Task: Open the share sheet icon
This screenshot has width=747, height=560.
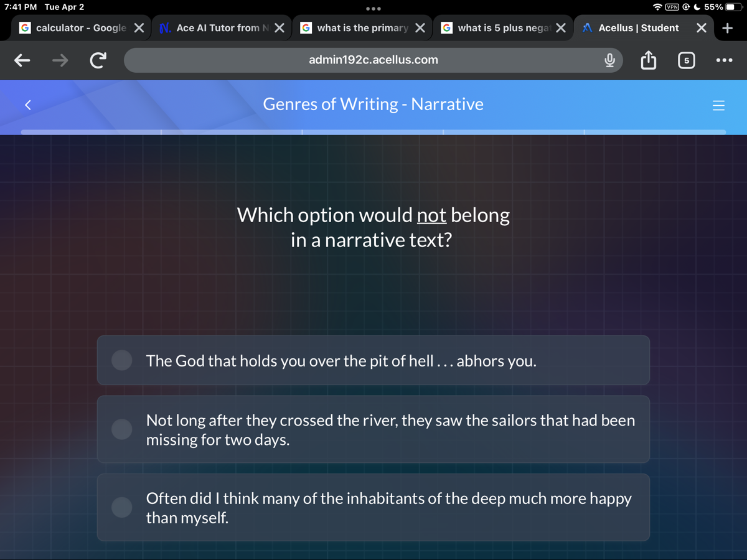Action: (648, 60)
